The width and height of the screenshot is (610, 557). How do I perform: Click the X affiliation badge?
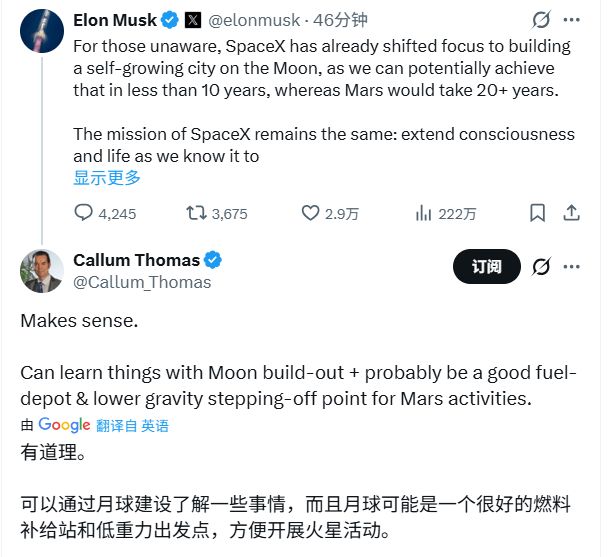(x=193, y=20)
